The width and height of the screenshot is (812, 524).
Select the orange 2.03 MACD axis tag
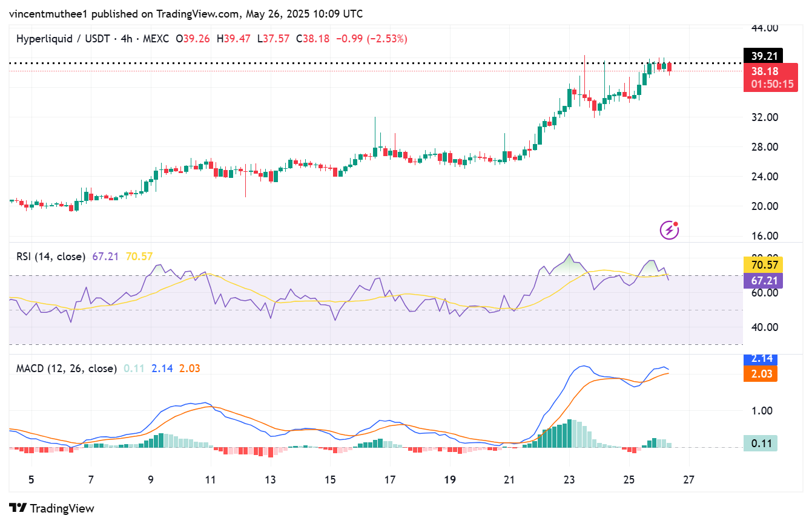point(760,374)
